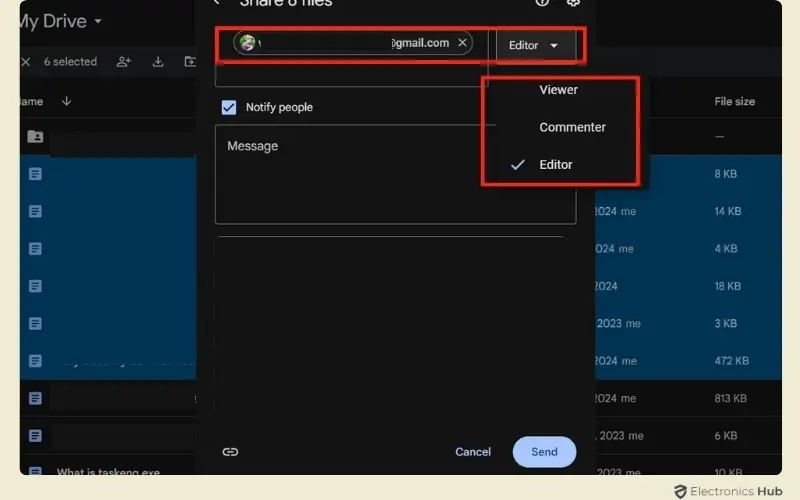The image size is (800, 500).
Task: Click the move to folder icon
Action: coord(190,62)
